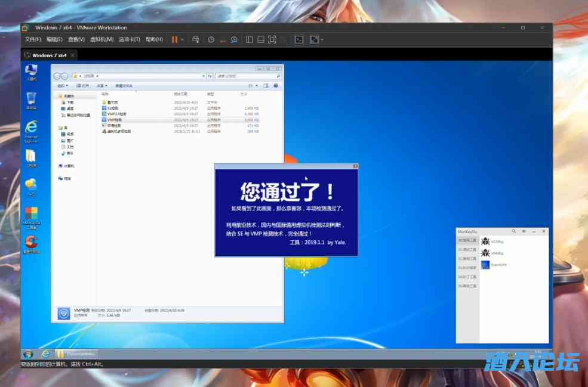This screenshot has width=588, height=387.
Task: Open the Internet Explorer desktop shortcut
Action: pyautogui.click(x=31, y=132)
